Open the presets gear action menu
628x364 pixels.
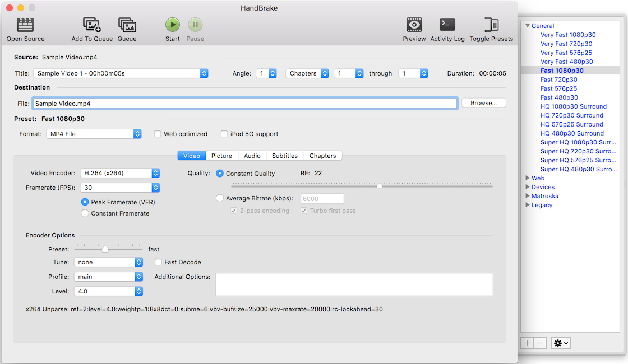coord(561,343)
